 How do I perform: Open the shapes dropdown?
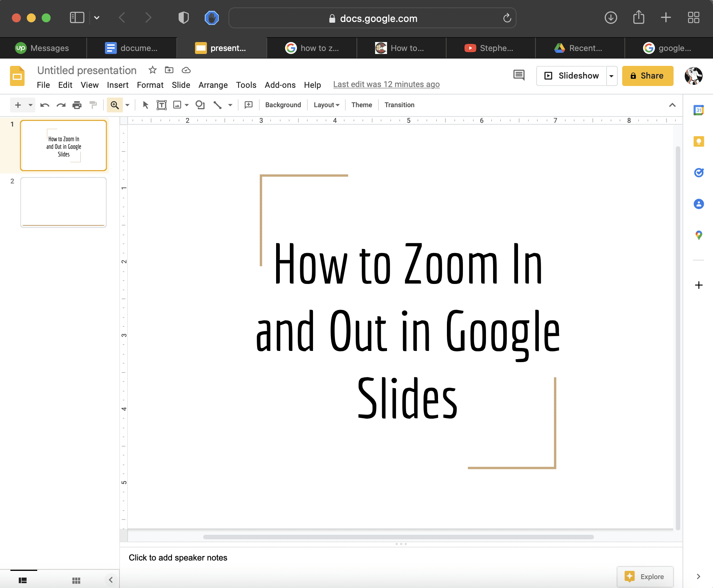click(x=200, y=105)
